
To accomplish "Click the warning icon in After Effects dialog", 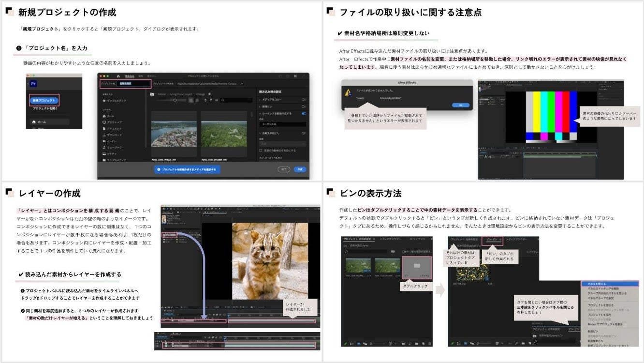I will click(347, 92).
